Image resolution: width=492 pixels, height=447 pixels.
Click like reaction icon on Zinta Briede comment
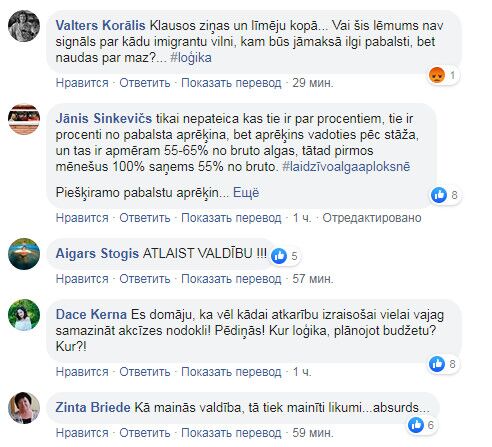pyautogui.click(x=416, y=425)
